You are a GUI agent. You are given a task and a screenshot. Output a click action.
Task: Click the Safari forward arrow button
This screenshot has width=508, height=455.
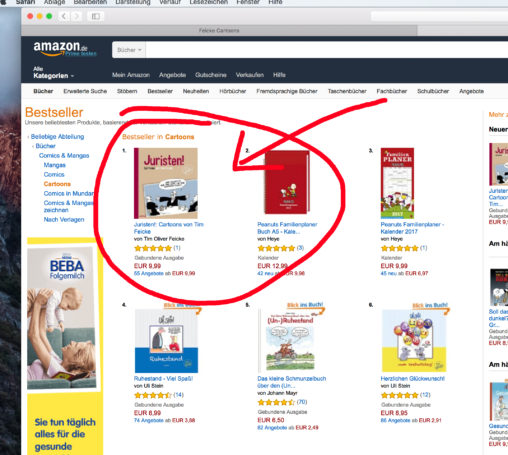76,16
